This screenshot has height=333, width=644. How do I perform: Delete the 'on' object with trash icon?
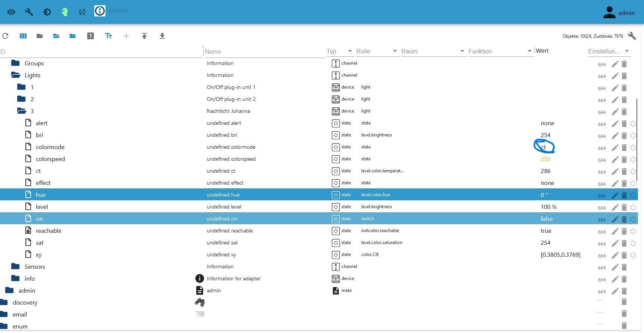click(624, 219)
